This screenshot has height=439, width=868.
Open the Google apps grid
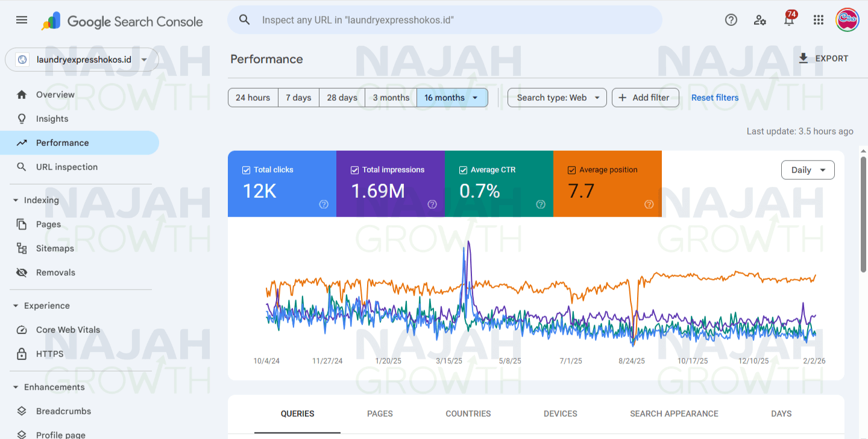pyautogui.click(x=818, y=20)
